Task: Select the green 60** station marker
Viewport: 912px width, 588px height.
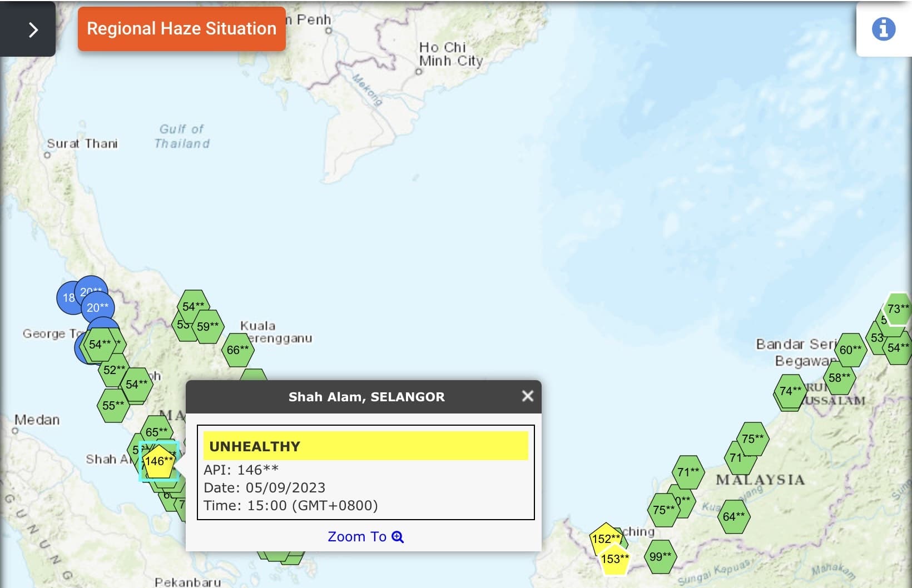Action: tap(850, 350)
